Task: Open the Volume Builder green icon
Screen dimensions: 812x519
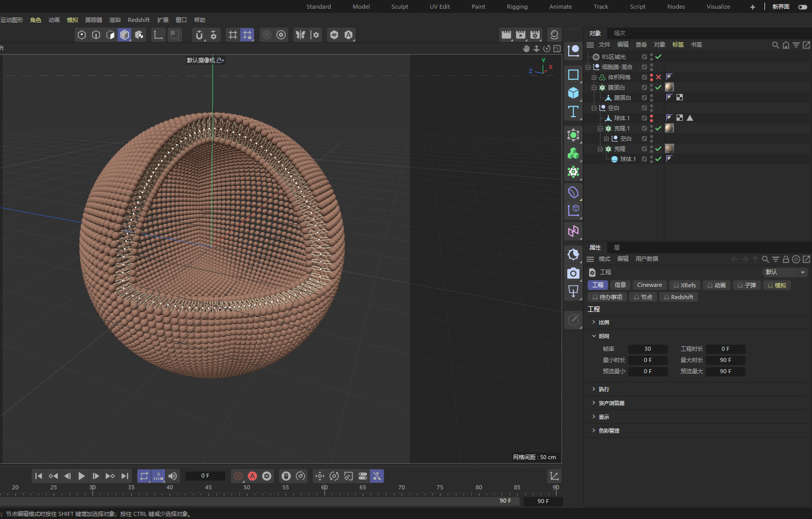Action: tap(573, 153)
